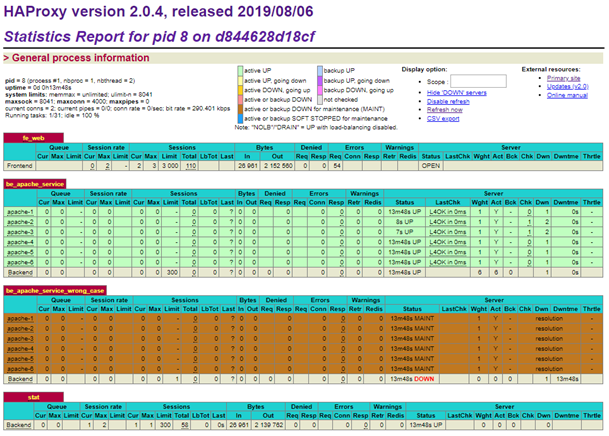Click the backup UP, going down swatch
Viewport: 609px width, 436px height.
[x=320, y=80]
